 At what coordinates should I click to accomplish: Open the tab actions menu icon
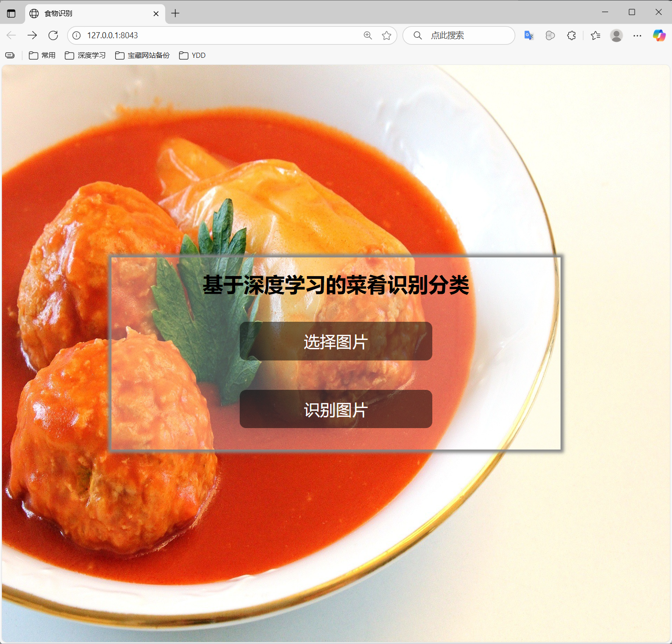click(x=11, y=14)
